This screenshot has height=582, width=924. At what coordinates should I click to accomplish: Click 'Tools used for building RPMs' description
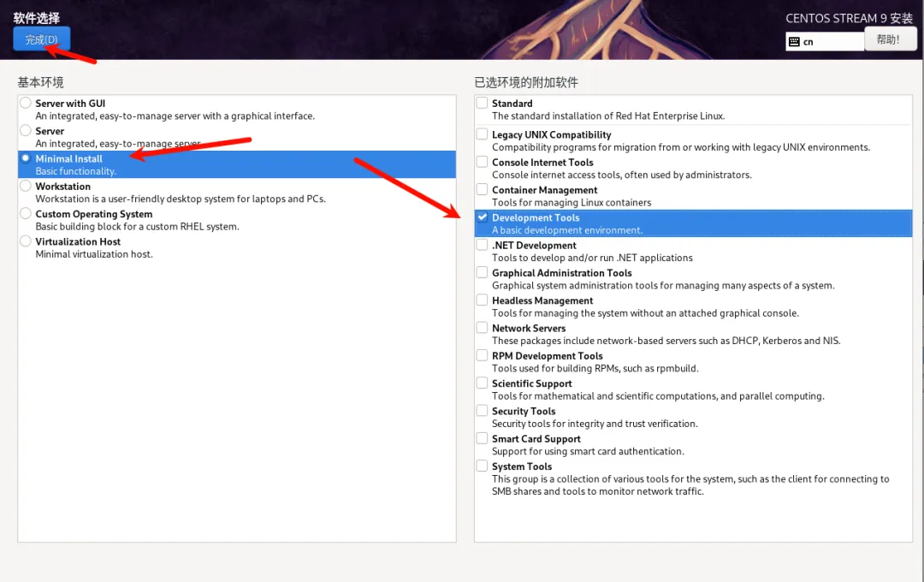595,369
